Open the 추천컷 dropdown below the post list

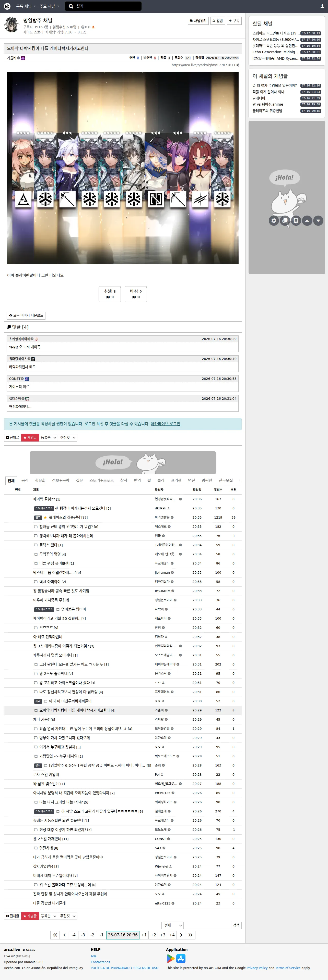tap(67, 916)
